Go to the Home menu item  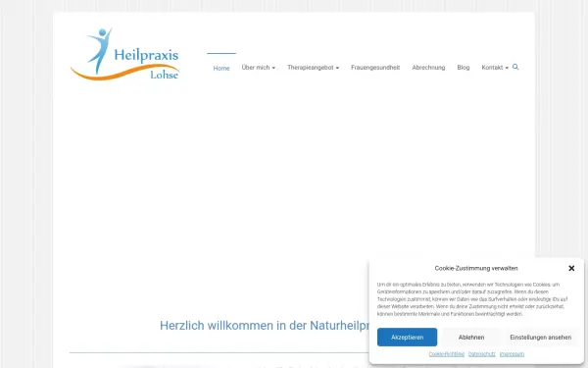coord(221,68)
